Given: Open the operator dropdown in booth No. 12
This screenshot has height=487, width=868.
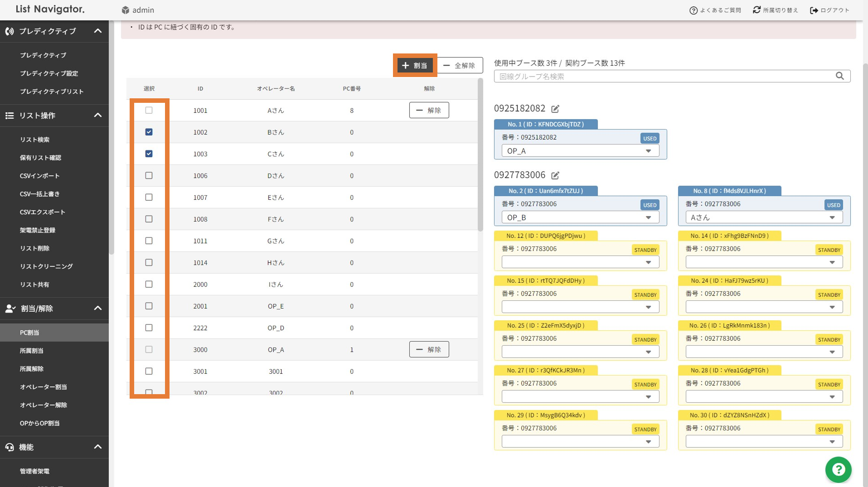Looking at the screenshot, I should pyautogui.click(x=580, y=262).
